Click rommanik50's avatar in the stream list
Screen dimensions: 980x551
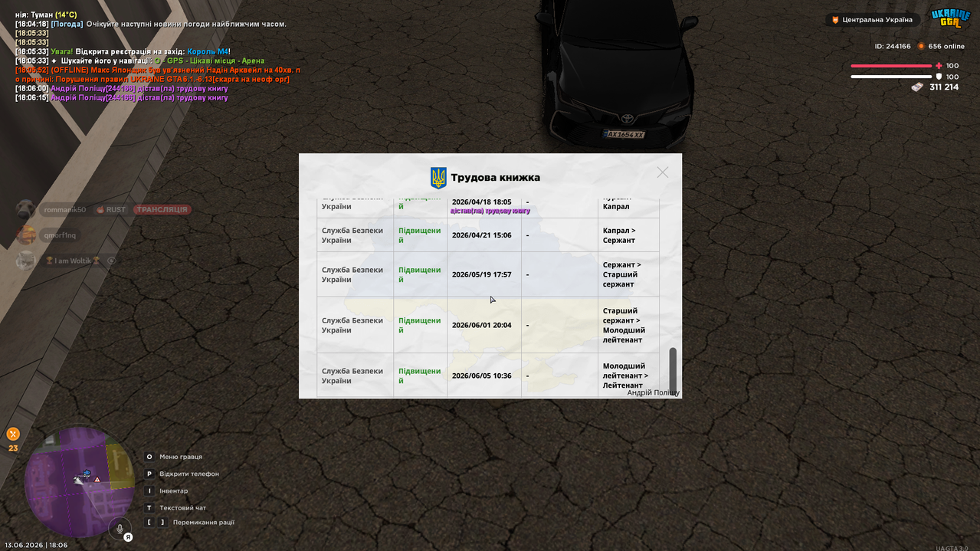click(x=26, y=209)
